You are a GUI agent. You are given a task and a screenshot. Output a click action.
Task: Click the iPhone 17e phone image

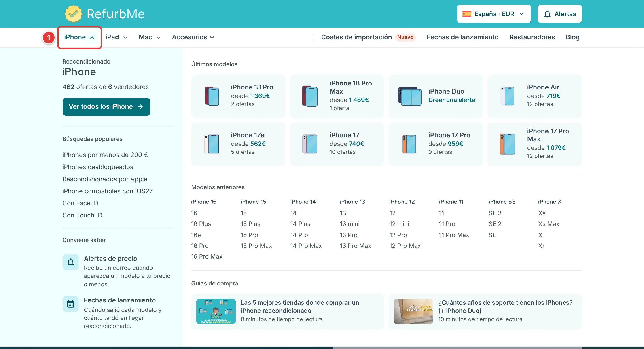(212, 144)
